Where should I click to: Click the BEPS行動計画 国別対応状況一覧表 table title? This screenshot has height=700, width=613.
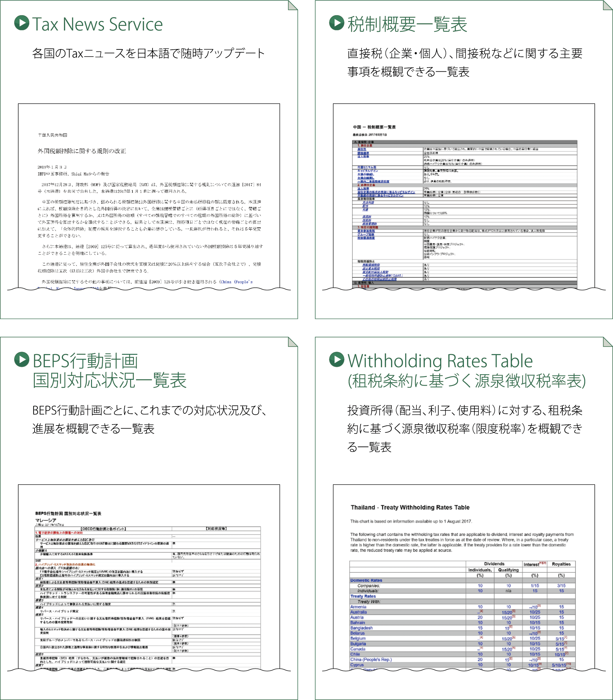(68, 513)
